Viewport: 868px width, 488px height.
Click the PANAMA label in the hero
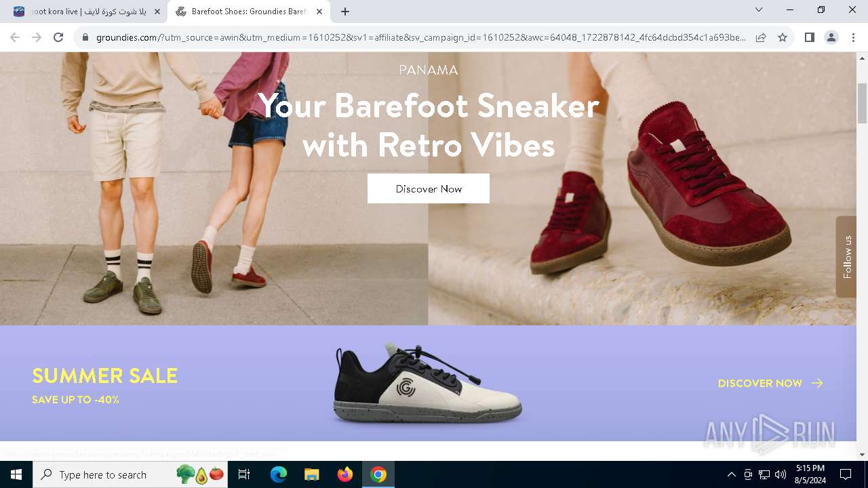[x=429, y=70]
